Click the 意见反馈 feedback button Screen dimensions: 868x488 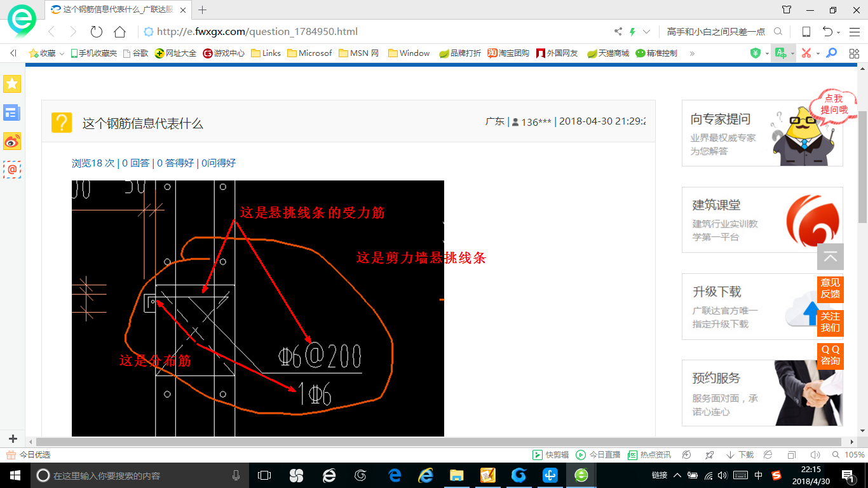pos(831,289)
